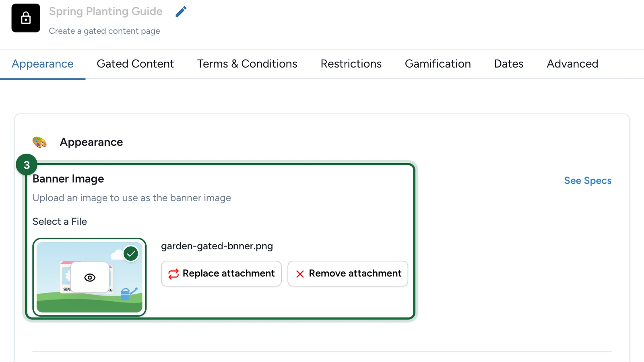The image size is (644, 362).
Task: Select the Appearance tab
Action: pos(43,64)
